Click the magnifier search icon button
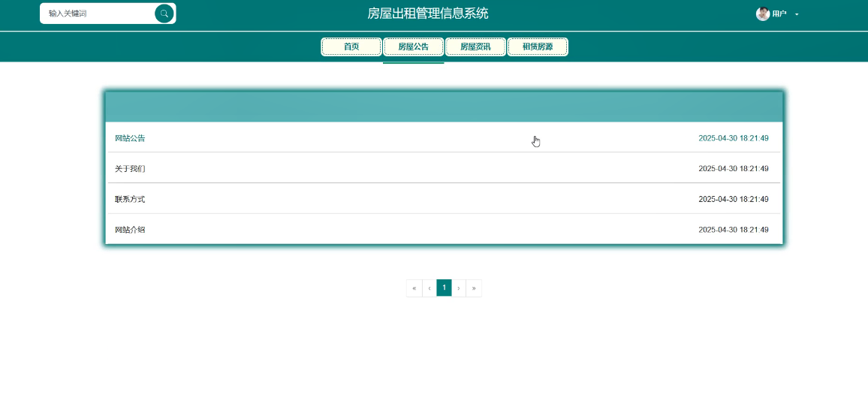 [x=164, y=14]
